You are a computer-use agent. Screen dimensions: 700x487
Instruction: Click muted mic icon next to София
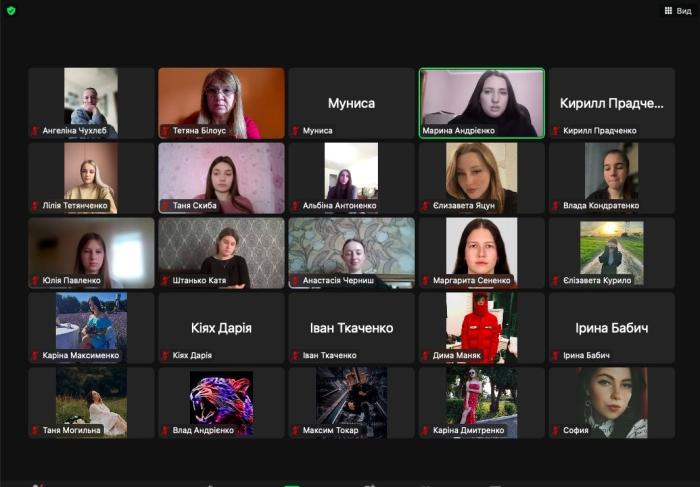click(555, 431)
